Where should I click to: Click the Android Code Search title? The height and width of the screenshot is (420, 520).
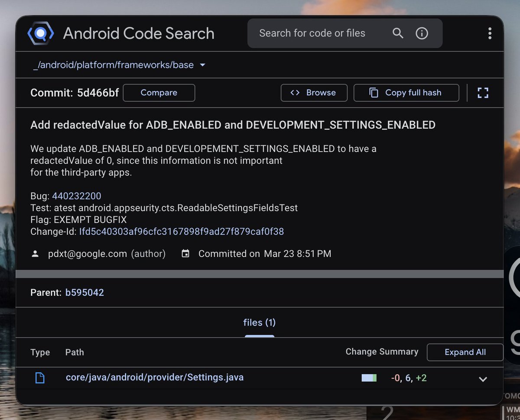pyautogui.click(x=139, y=33)
